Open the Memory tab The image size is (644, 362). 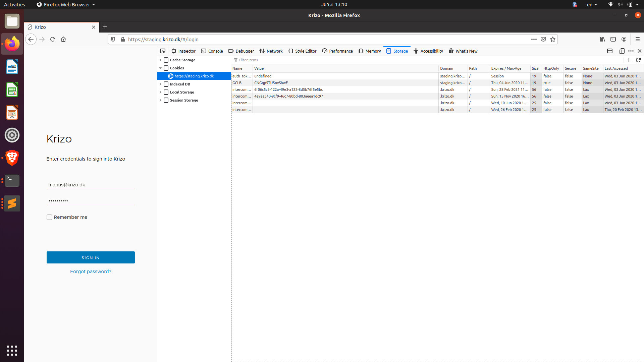coord(370,51)
